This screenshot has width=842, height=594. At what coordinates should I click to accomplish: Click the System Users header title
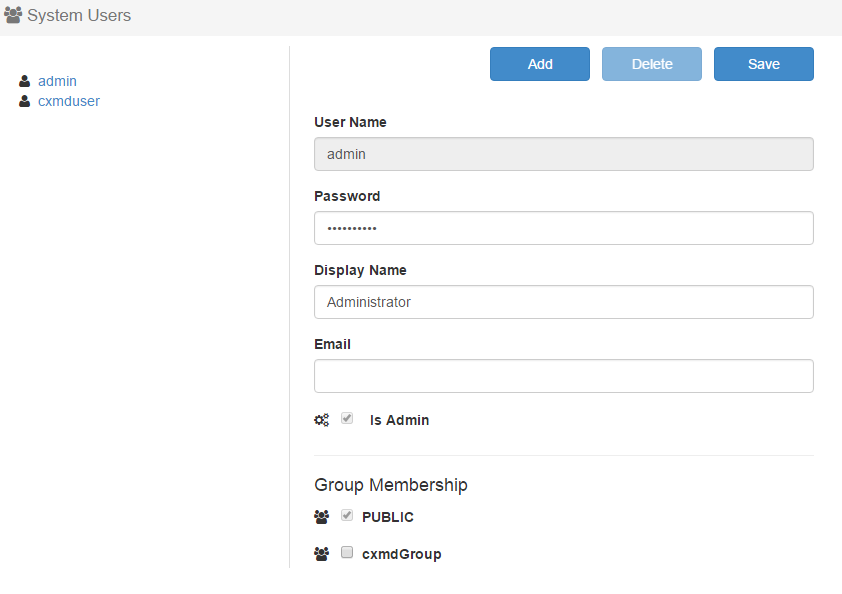[x=79, y=16]
